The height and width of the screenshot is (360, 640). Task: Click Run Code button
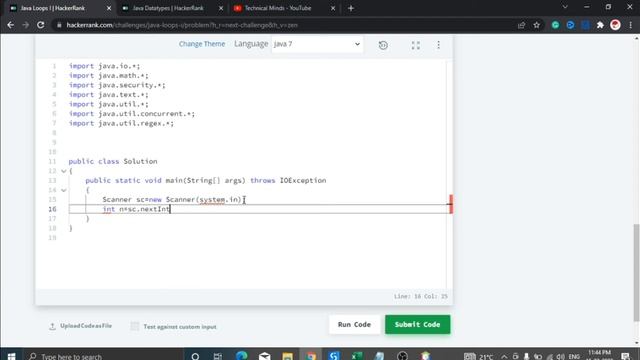tap(354, 324)
